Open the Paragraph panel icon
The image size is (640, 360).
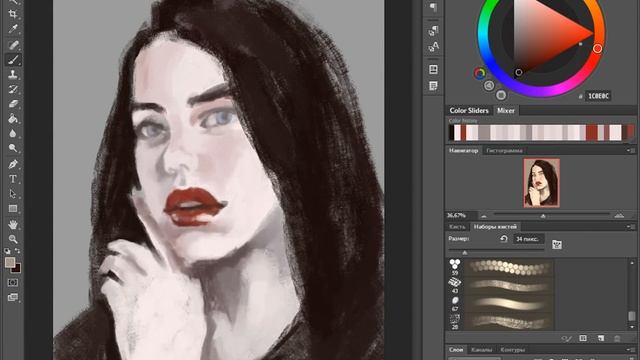(433, 7)
